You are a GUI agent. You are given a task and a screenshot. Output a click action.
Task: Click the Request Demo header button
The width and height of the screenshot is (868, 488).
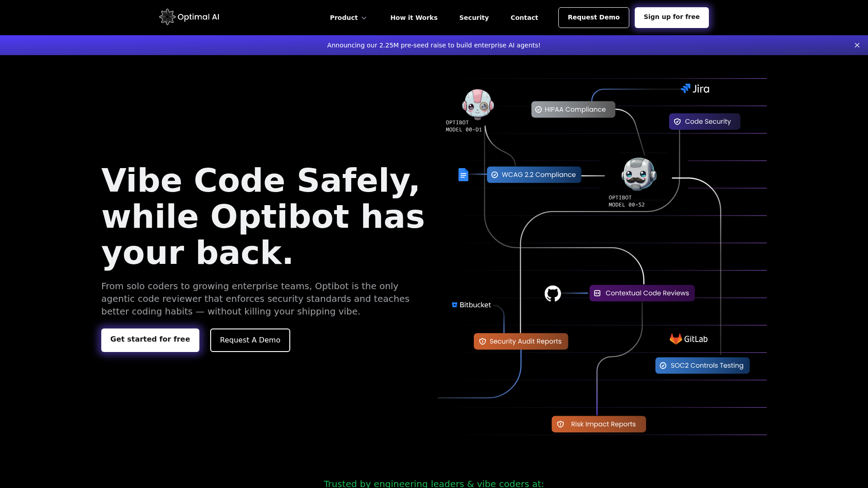pyautogui.click(x=593, y=18)
